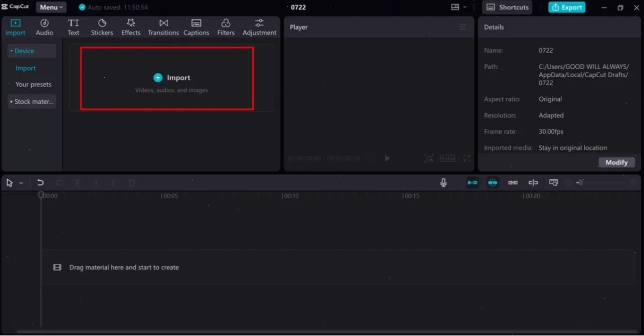Choose the Select cursor tool
The height and width of the screenshot is (336, 644).
pos(10,183)
